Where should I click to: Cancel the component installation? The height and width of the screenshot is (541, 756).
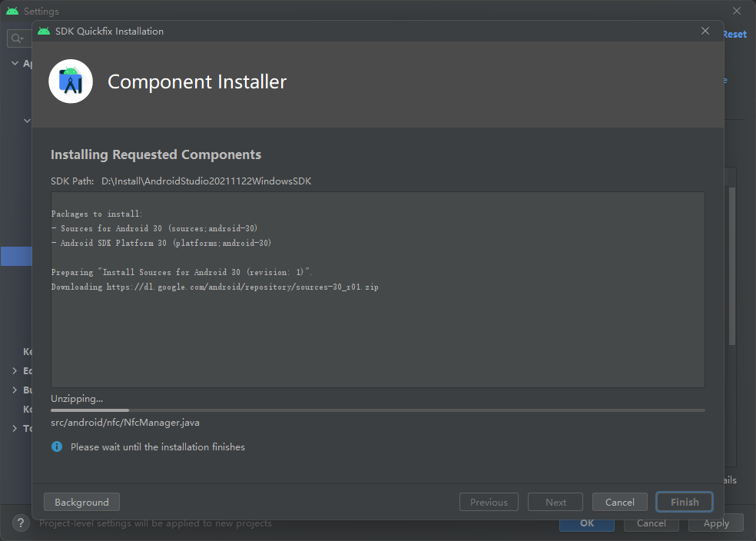(x=619, y=502)
